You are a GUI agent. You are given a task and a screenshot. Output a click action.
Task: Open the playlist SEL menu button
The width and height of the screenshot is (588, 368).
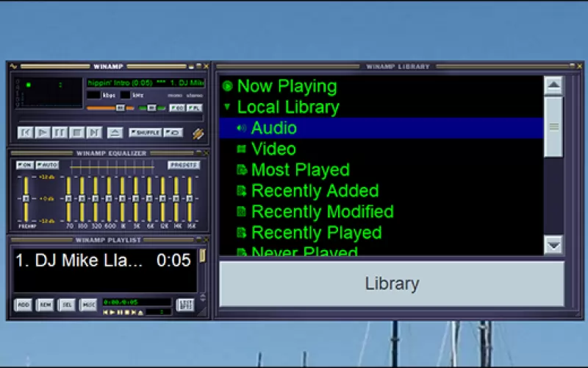pyautogui.click(x=67, y=305)
